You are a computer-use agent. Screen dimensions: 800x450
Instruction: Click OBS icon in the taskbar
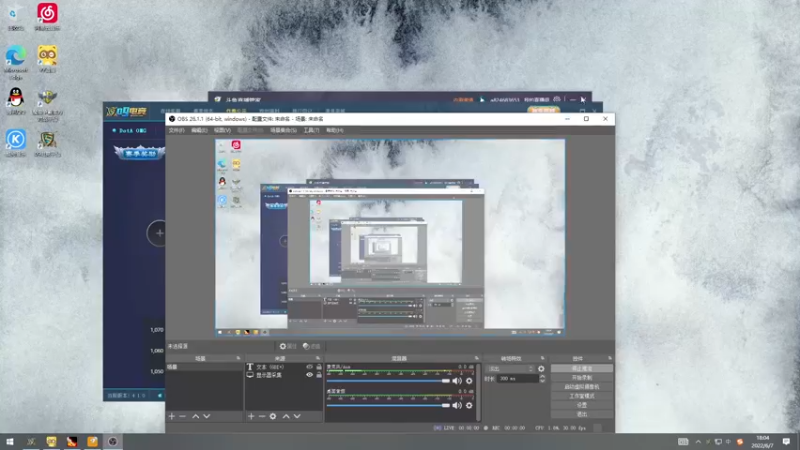coord(113,441)
